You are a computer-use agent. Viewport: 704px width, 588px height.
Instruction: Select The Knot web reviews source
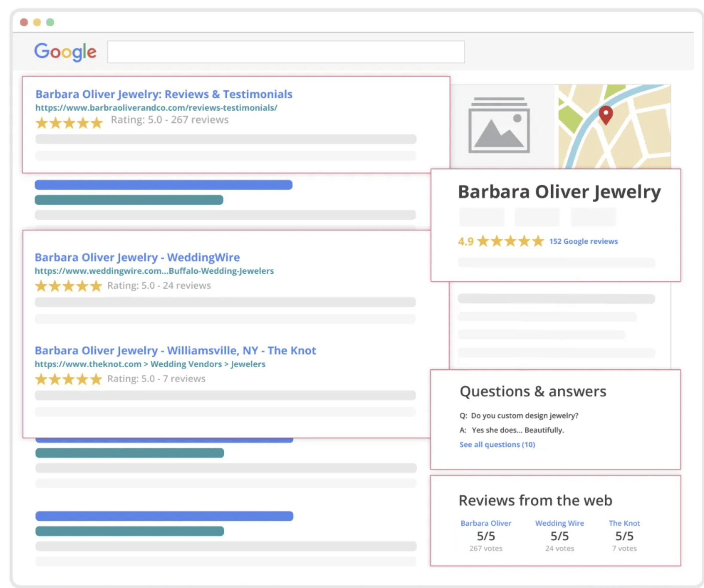(x=624, y=523)
